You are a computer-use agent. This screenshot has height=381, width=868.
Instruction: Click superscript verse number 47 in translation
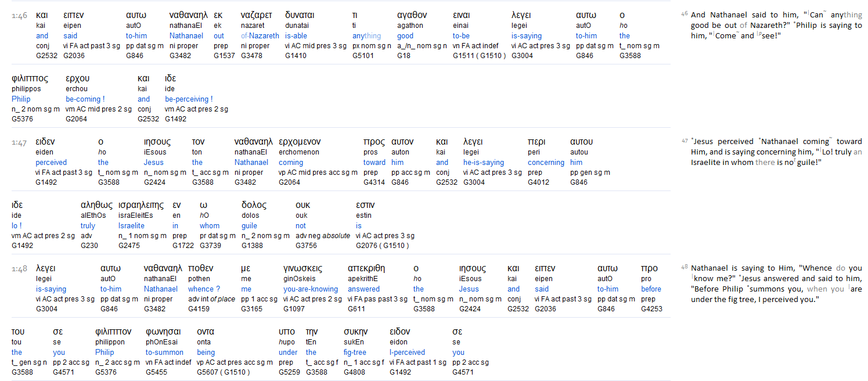685,141
